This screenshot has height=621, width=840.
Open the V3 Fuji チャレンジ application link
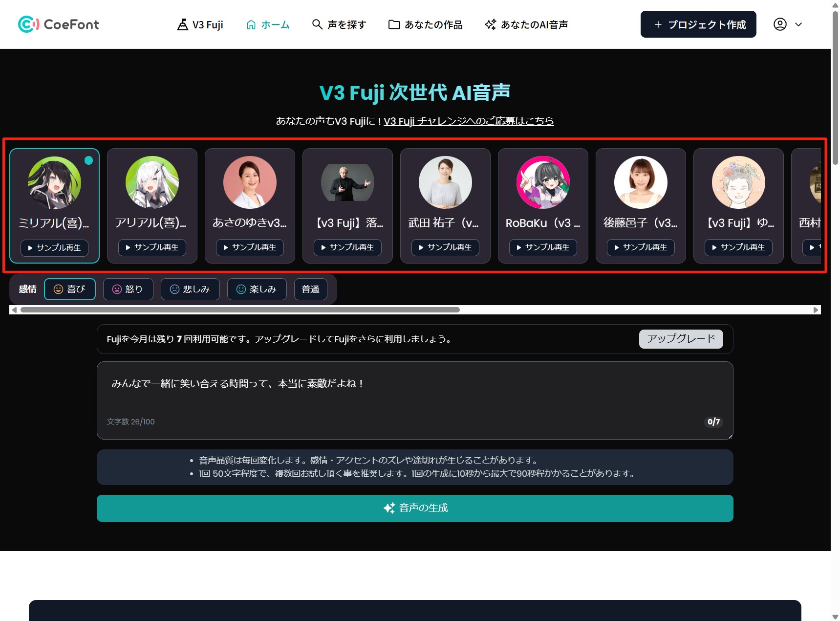click(x=468, y=121)
